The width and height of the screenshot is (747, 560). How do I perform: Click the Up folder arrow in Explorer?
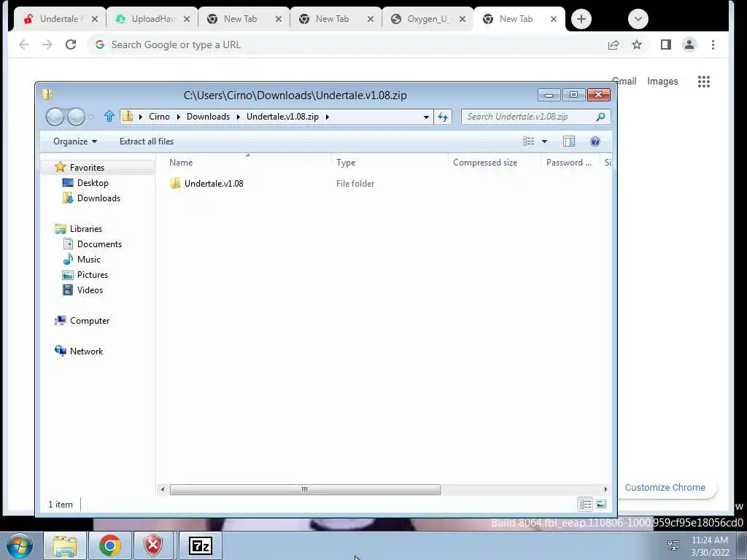[109, 116]
